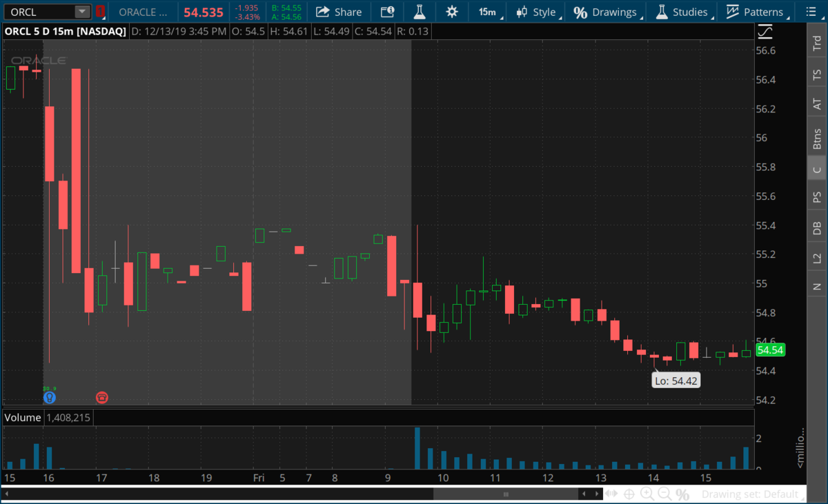The height and width of the screenshot is (504, 828).
Task: Click the 54.2 price axis label
Action: (x=766, y=400)
